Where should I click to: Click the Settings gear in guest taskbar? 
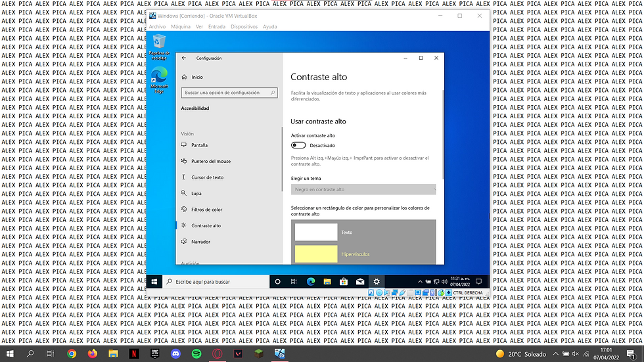[x=377, y=282]
